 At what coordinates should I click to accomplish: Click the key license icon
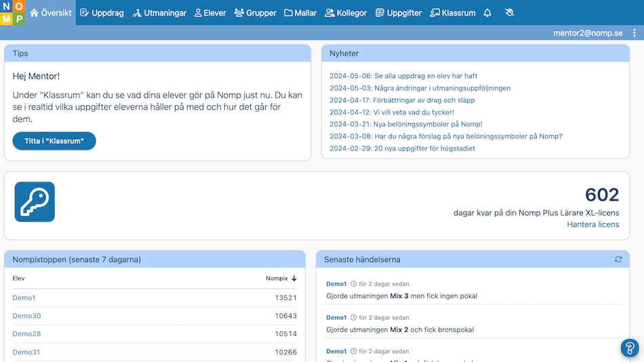(35, 202)
